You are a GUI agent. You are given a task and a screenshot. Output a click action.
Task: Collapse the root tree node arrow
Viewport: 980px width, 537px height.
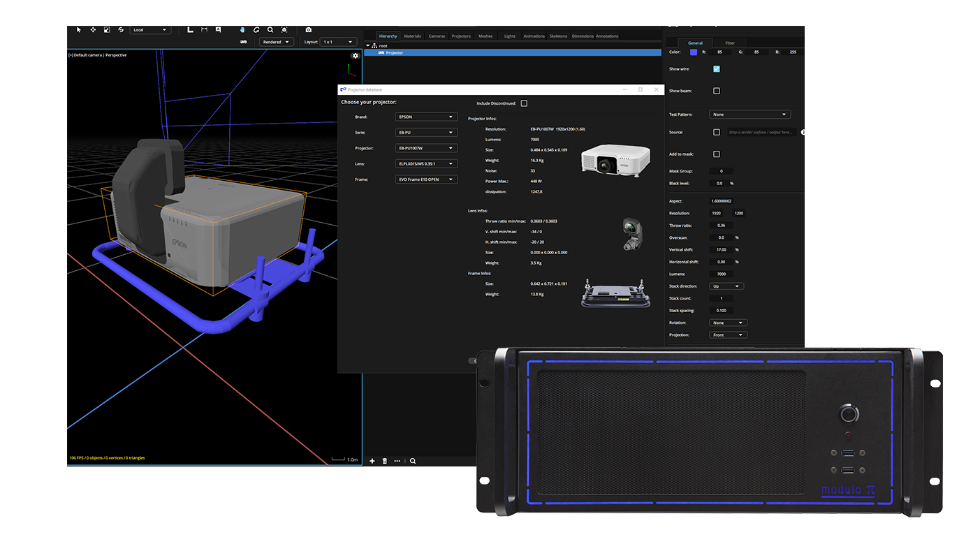[367, 45]
